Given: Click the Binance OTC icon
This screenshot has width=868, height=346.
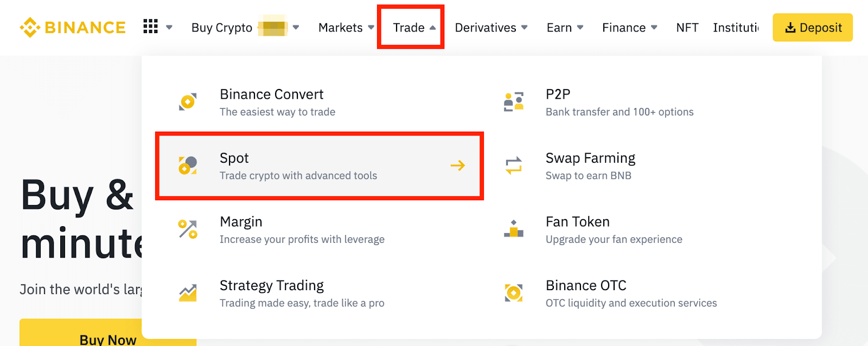Looking at the screenshot, I should pos(513,293).
